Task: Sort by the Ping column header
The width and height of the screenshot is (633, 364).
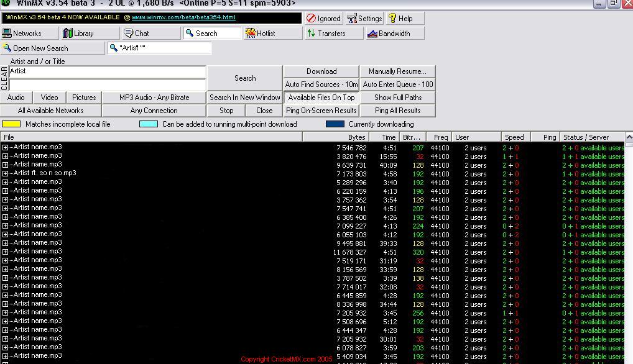Action: [545, 137]
